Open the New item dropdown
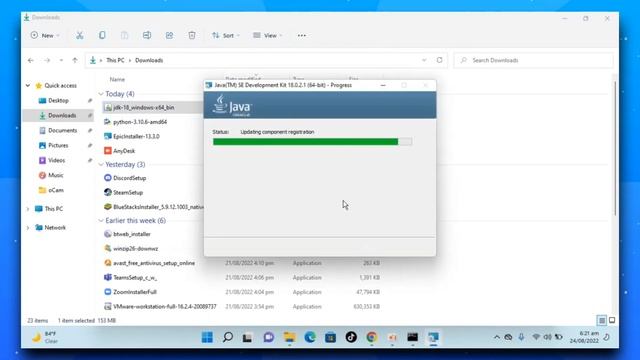This screenshot has height=360, width=640. [x=45, y=36]
